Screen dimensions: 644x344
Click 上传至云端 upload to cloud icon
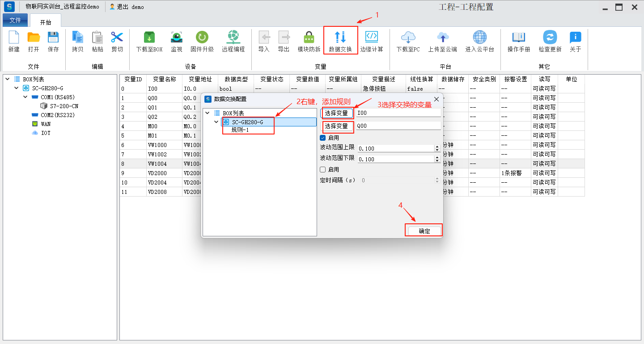coord(442,41)
